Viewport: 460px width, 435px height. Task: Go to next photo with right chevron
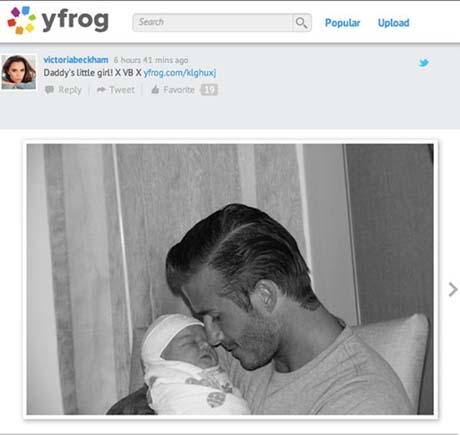[453, 289]
